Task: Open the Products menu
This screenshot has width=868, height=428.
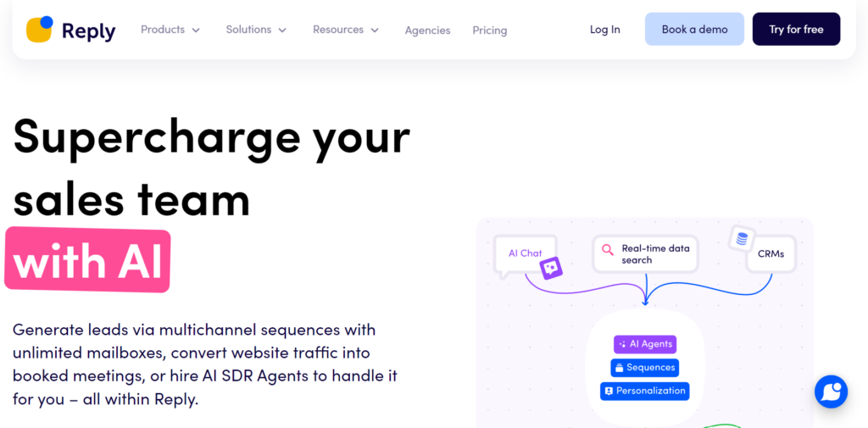Action: (170, 30)
